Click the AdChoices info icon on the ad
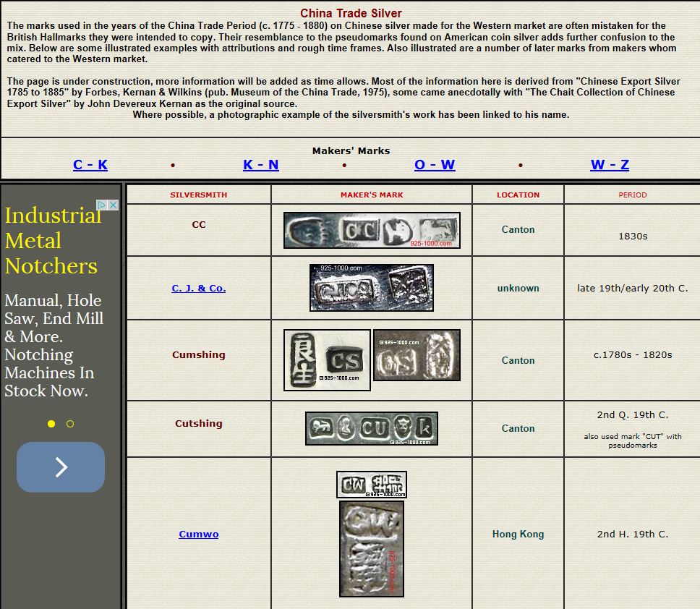This screenshot has width=700, height=609. point(103,205)
